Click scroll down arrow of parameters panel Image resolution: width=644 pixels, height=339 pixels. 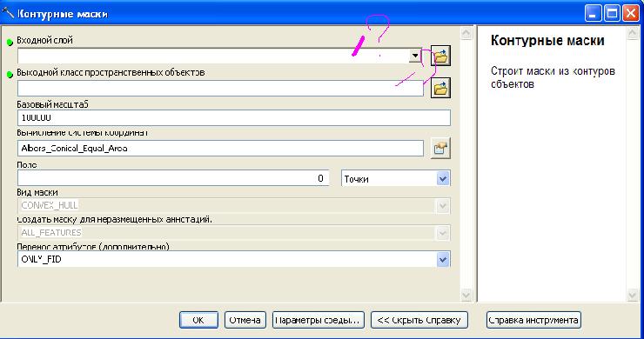pos(466,295)
